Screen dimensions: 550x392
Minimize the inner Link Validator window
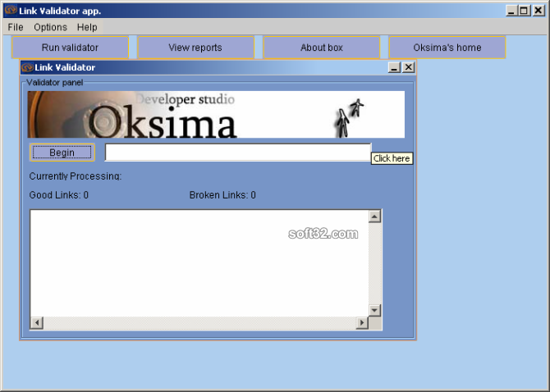394,67
